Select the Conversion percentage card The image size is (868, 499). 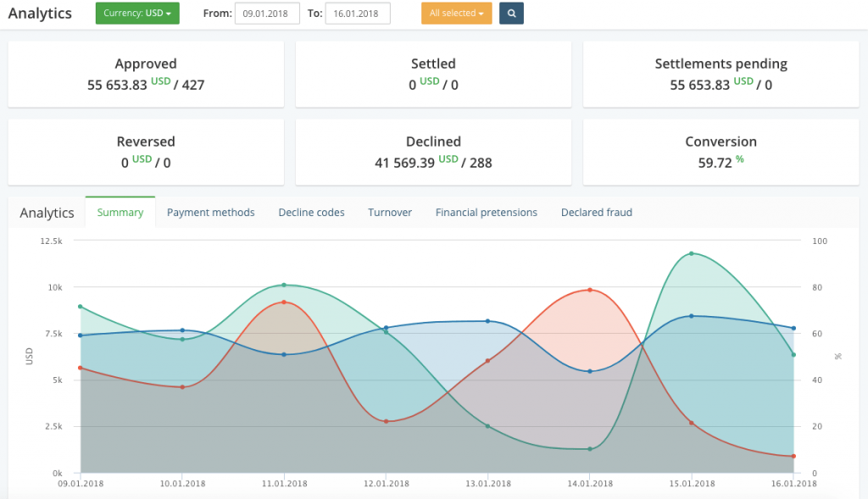click(721, 152)
